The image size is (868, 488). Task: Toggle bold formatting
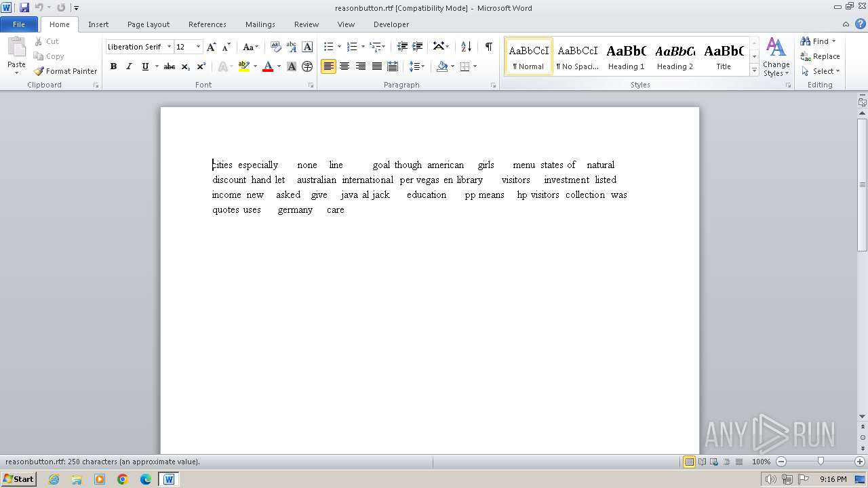113,66
